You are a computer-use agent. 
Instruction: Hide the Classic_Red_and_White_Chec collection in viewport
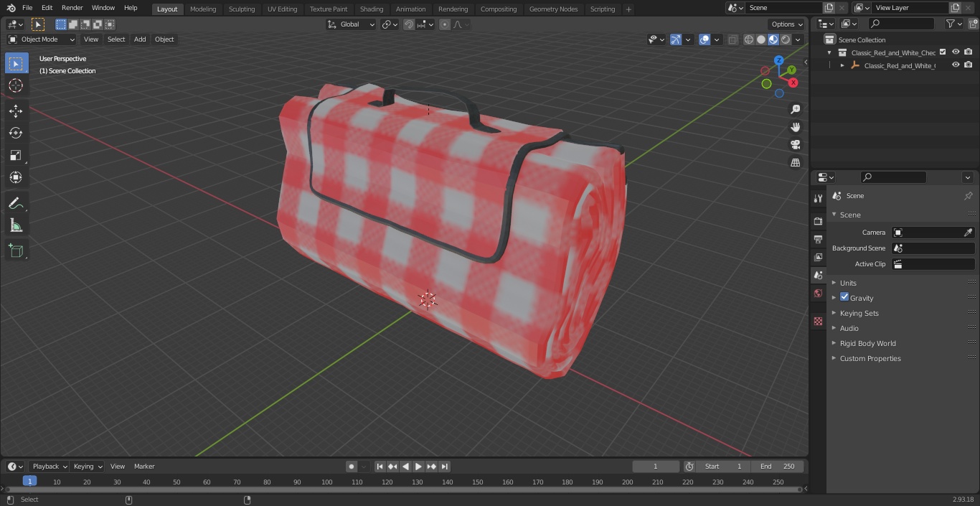click(x=956, y=52)
